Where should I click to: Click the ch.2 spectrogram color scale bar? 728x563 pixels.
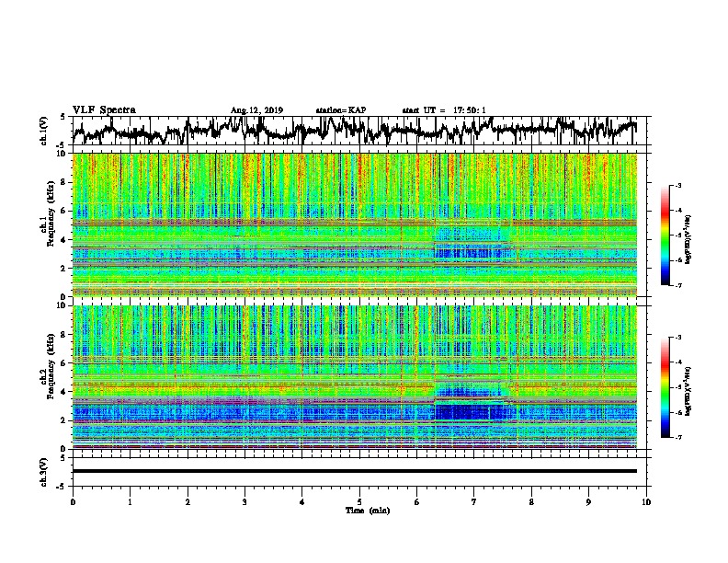(665, 387)
